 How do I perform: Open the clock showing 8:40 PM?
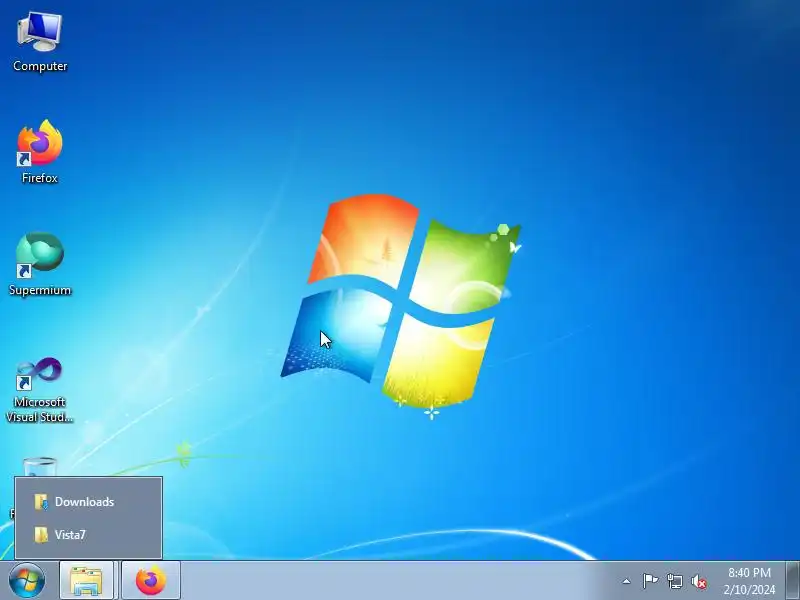pos(749,581)
